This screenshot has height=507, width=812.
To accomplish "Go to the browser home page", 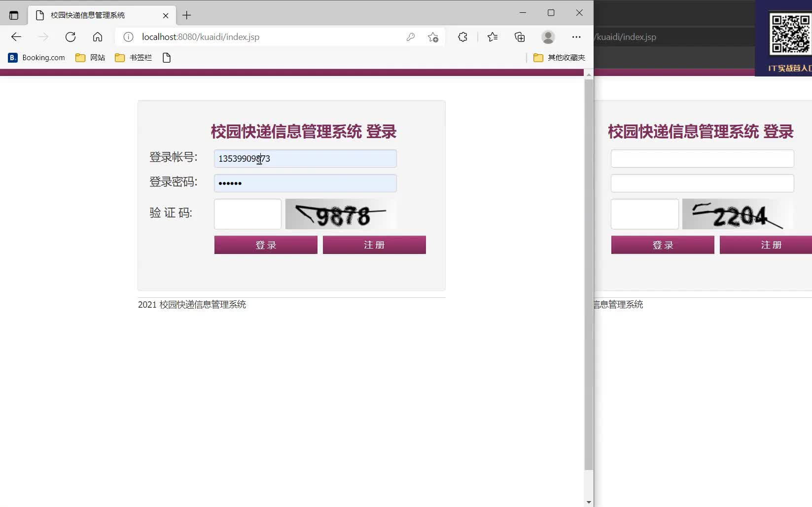I will (98, 37).
